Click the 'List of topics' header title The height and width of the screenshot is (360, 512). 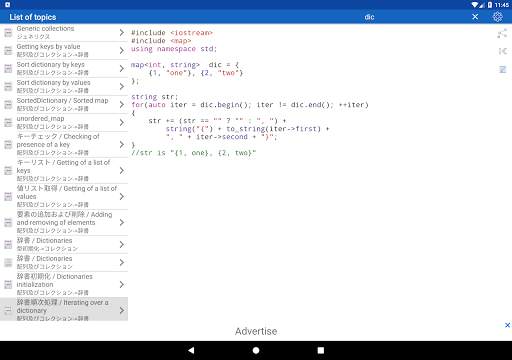33,17
